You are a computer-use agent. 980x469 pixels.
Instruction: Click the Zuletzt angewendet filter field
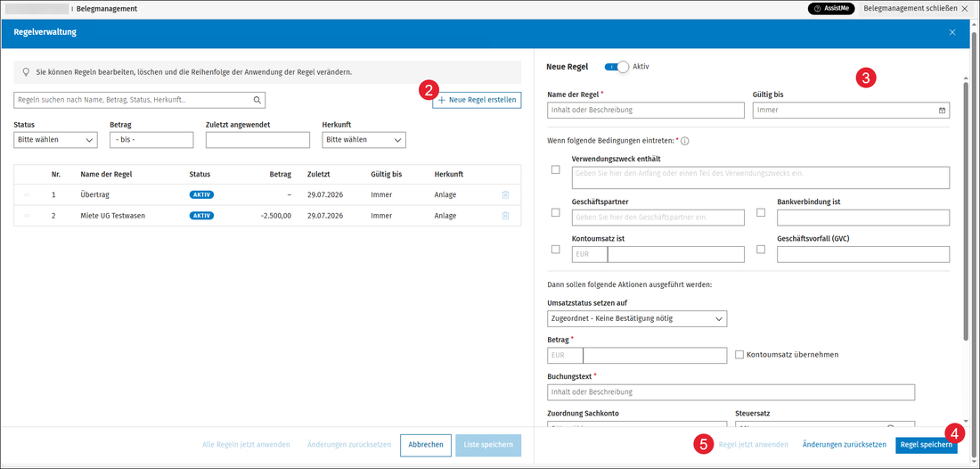(x=257, y=140)
